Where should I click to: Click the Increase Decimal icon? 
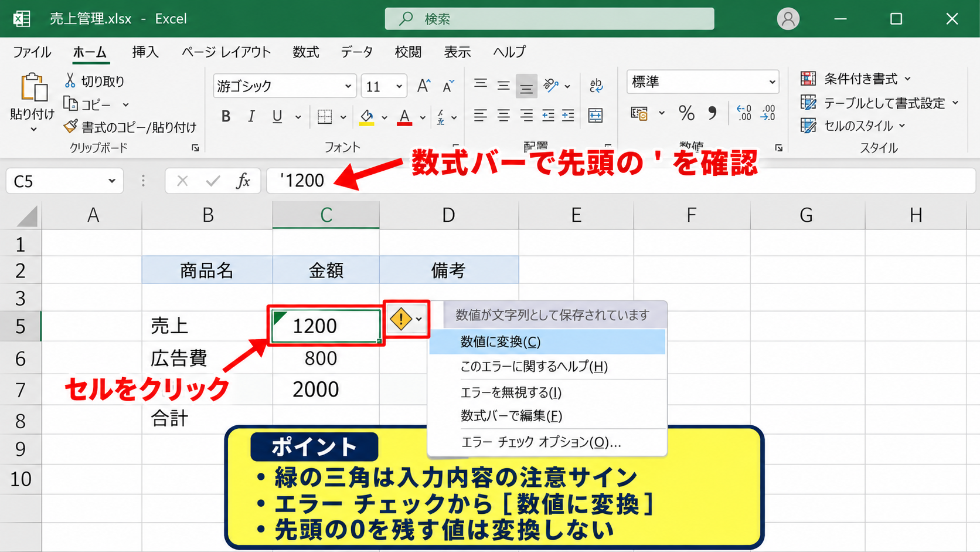click(744, 113)
